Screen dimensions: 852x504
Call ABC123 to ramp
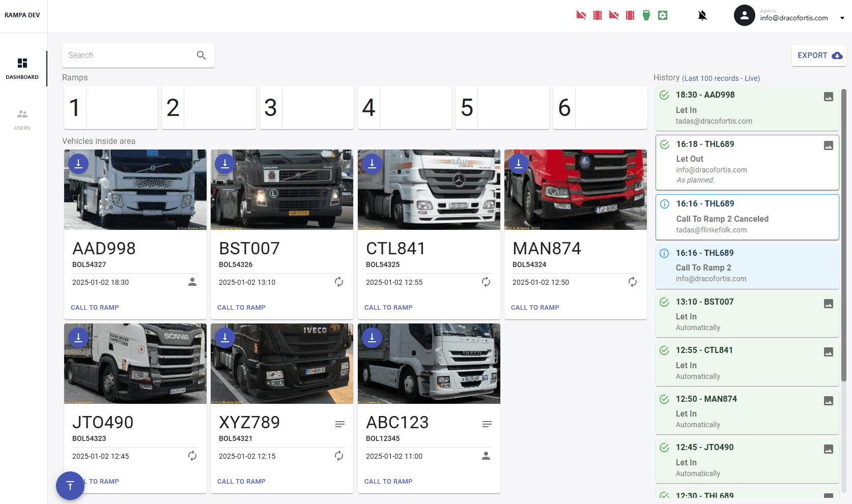pos(388,482)
